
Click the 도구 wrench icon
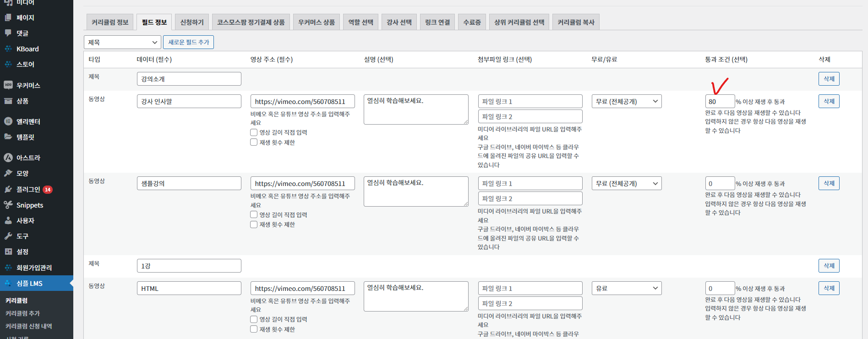point(8,236)
